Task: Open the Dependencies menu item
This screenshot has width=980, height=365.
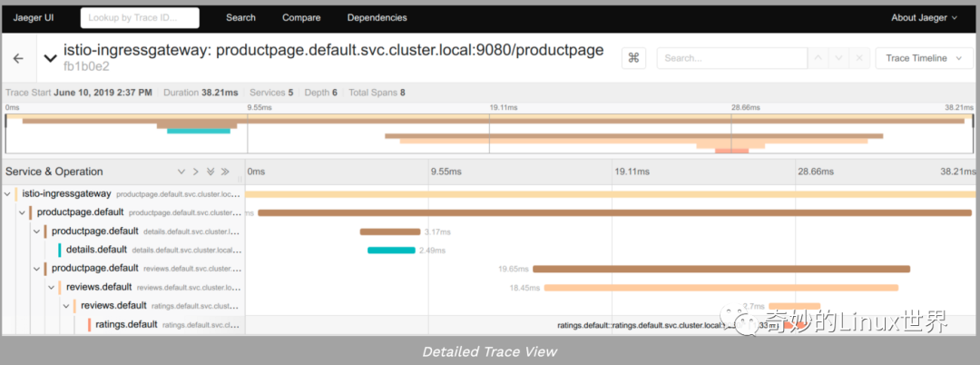Action: [377, 18]
